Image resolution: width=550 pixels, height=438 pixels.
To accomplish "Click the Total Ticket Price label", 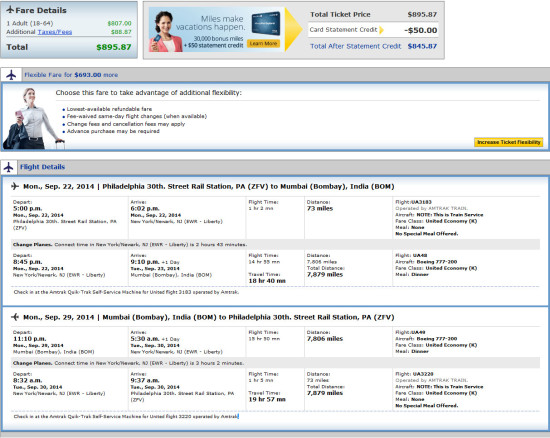I will coord(340,14).
